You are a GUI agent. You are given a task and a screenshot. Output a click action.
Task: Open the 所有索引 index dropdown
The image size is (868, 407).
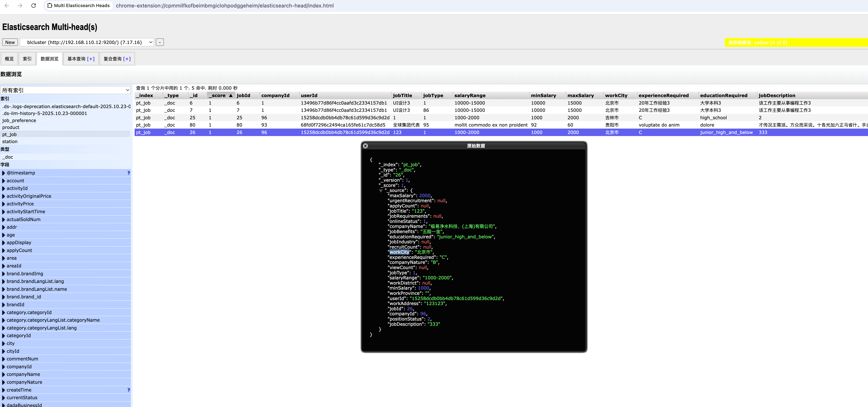click(x=65, y=90)
